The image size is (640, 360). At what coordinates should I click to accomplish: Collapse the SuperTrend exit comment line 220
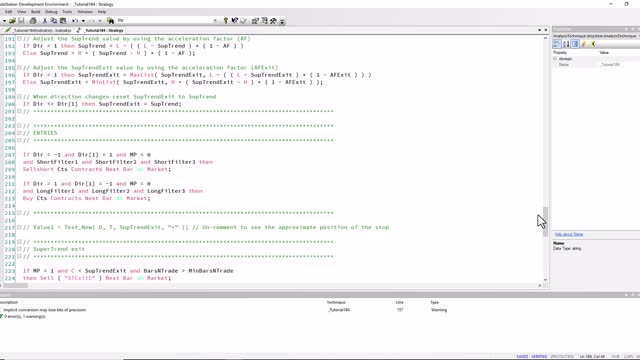pos(19,249)
